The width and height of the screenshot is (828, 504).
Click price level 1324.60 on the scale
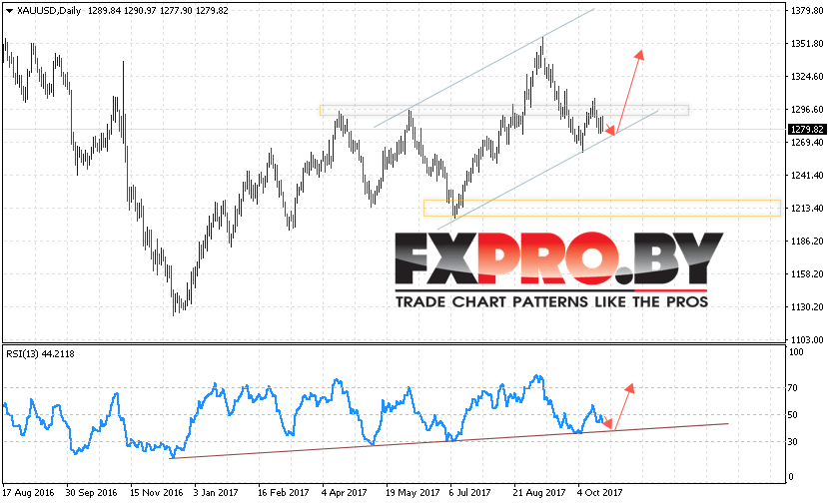tap(807, 77)
